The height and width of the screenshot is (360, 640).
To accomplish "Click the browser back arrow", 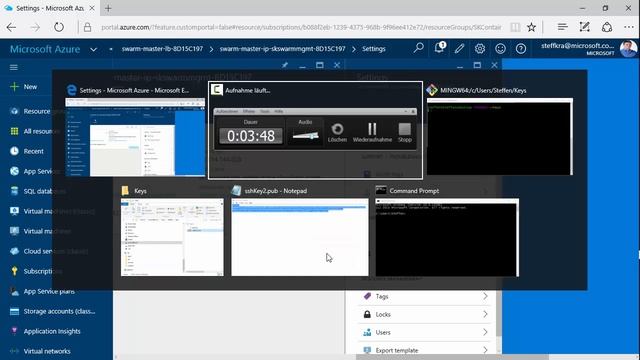I will 11,27.
